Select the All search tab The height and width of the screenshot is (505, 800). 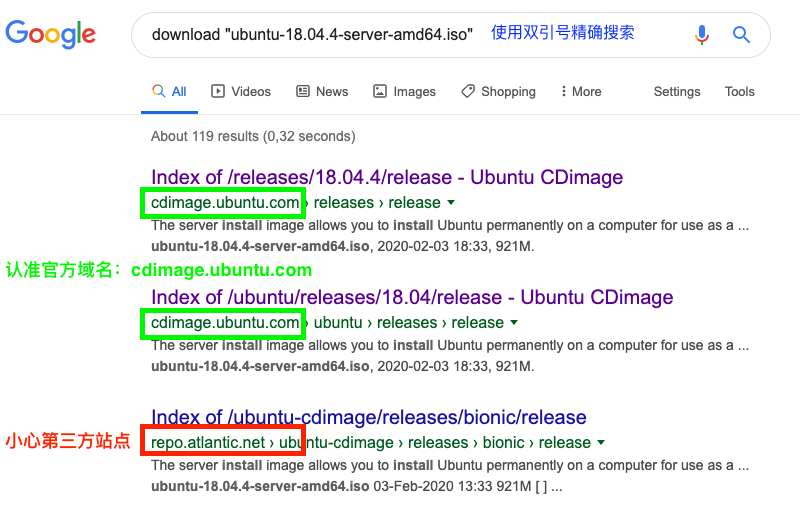pos(169,91)
